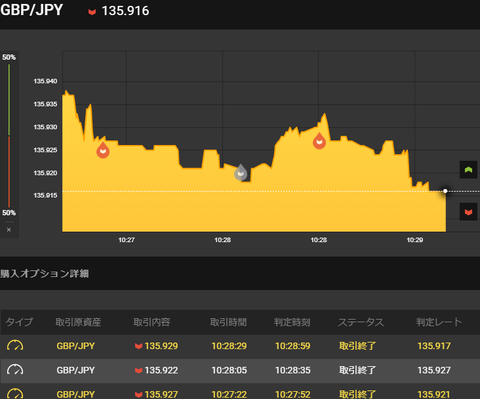
Task: Click the ステータス column header
Action: coord(361,322)
